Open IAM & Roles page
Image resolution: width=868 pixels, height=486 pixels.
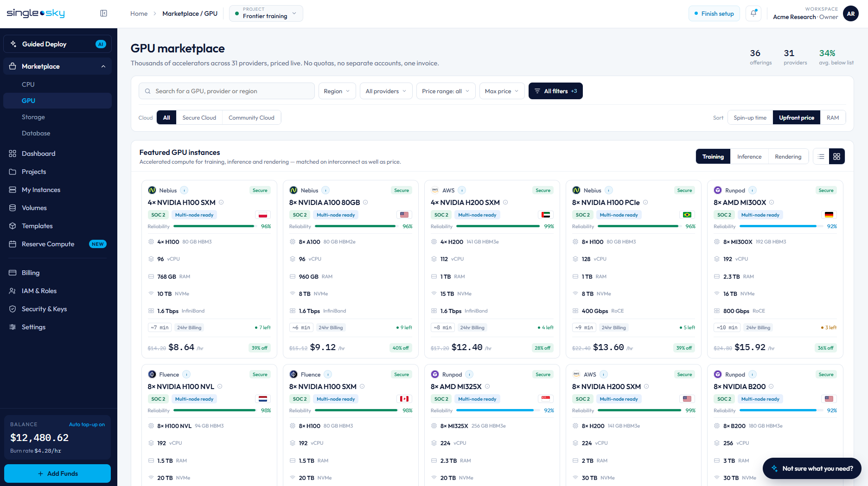(57, 291)
